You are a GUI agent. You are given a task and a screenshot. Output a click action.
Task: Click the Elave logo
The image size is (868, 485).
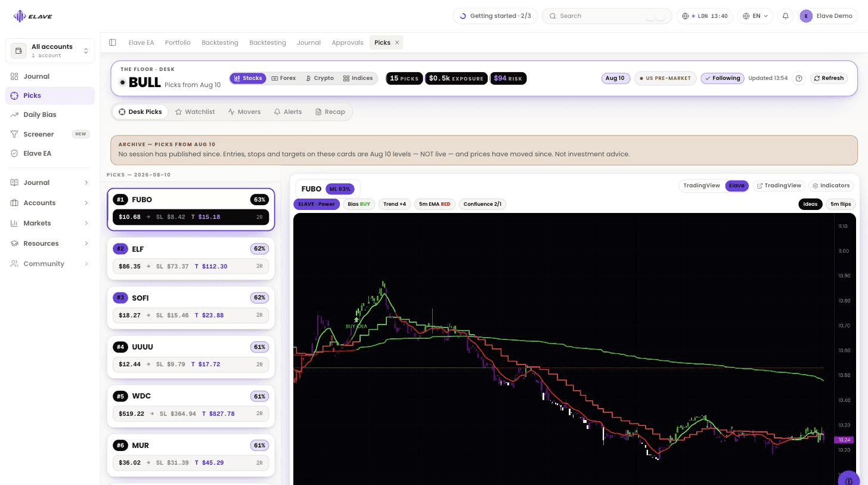(33, 16)
